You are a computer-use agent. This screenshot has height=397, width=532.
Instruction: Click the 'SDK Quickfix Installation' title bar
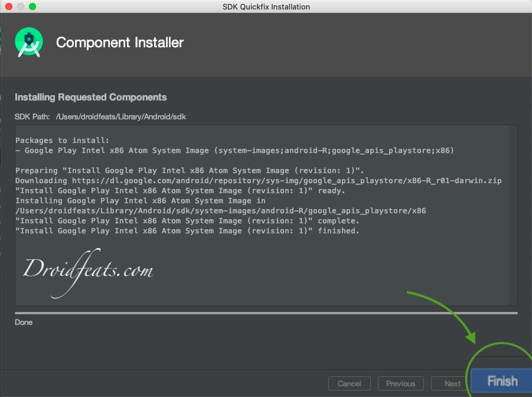[266, 6]
